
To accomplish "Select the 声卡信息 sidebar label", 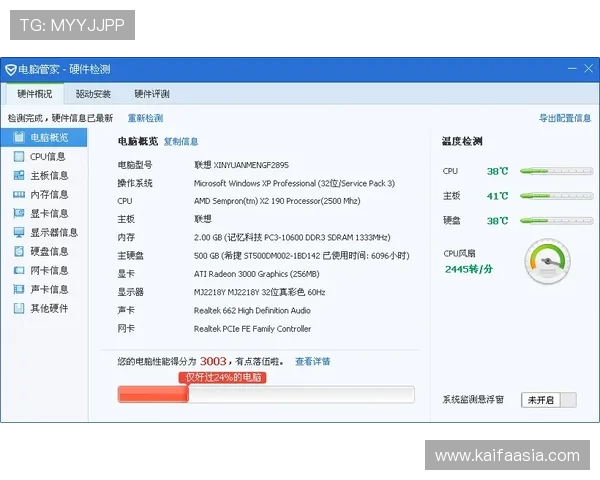I will 49,289.
